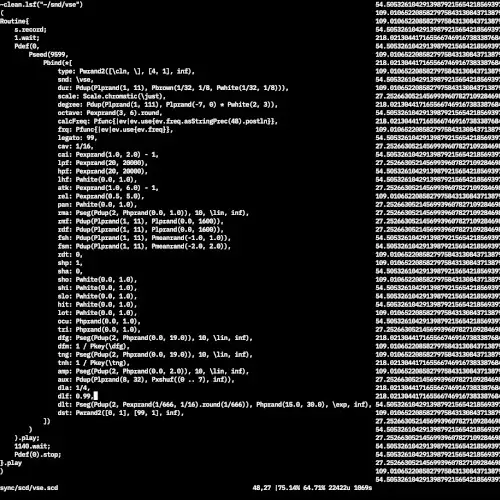Click the dla: 1/4, line
500x500 pixels.
[74, 388]
